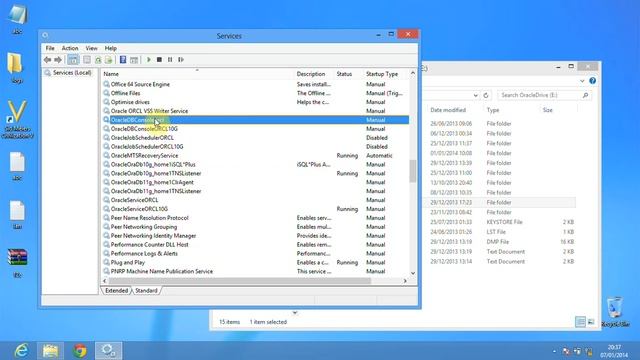Image resolution: width=640 pixels, height=360 pixels.
Task: Sort by the Type column in Explorer
Action: [493, 110]
